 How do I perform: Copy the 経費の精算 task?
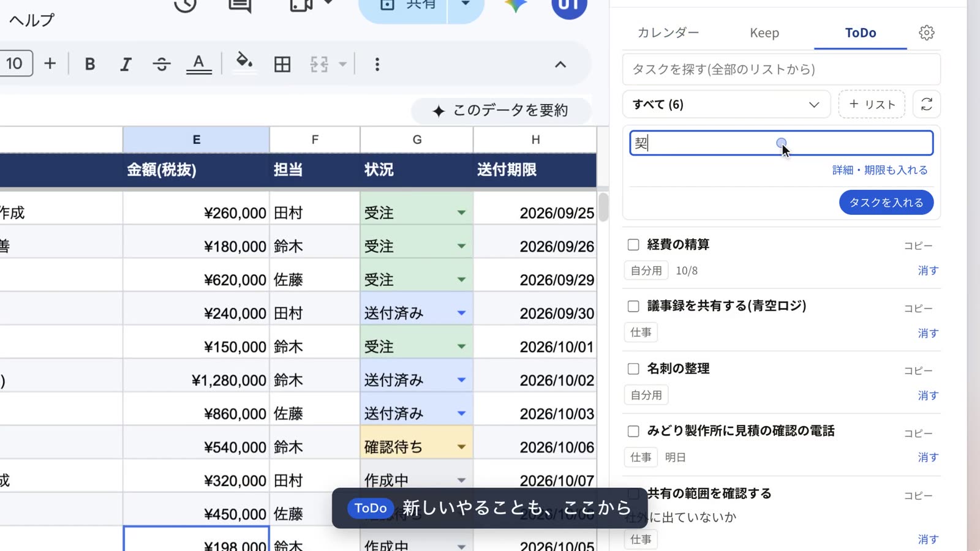(x=918, y=246)
